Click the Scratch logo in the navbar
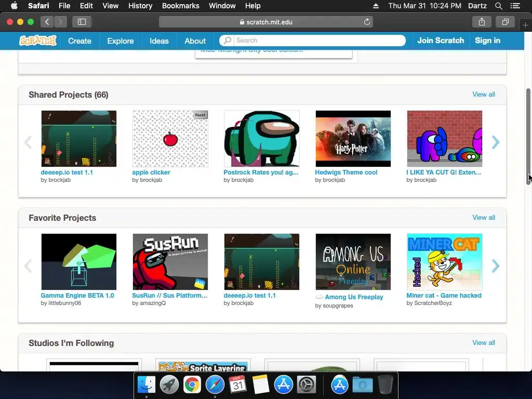The height and width of the screenshot is (399, 532). pos(37,41)
